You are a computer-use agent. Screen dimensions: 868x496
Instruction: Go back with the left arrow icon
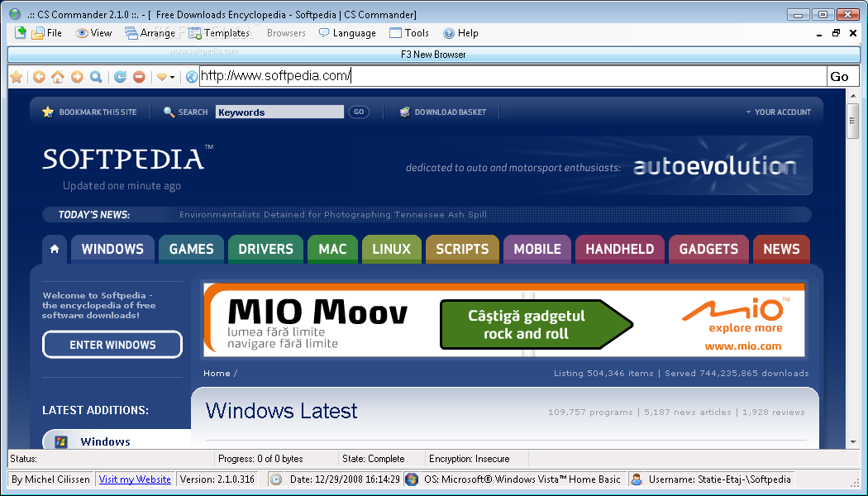39,77
